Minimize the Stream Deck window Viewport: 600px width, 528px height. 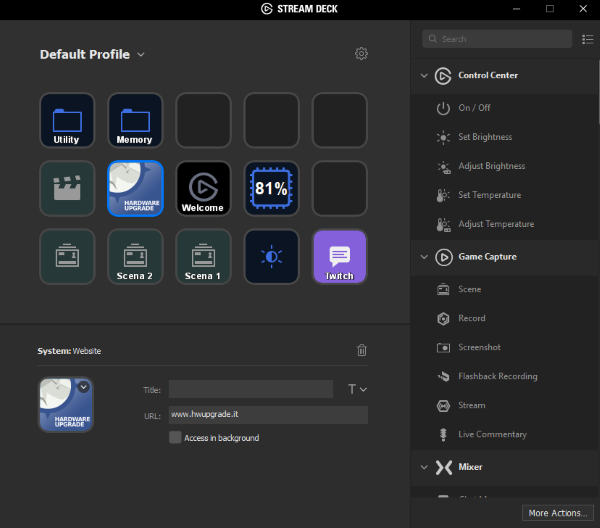[x=516, y=9]
